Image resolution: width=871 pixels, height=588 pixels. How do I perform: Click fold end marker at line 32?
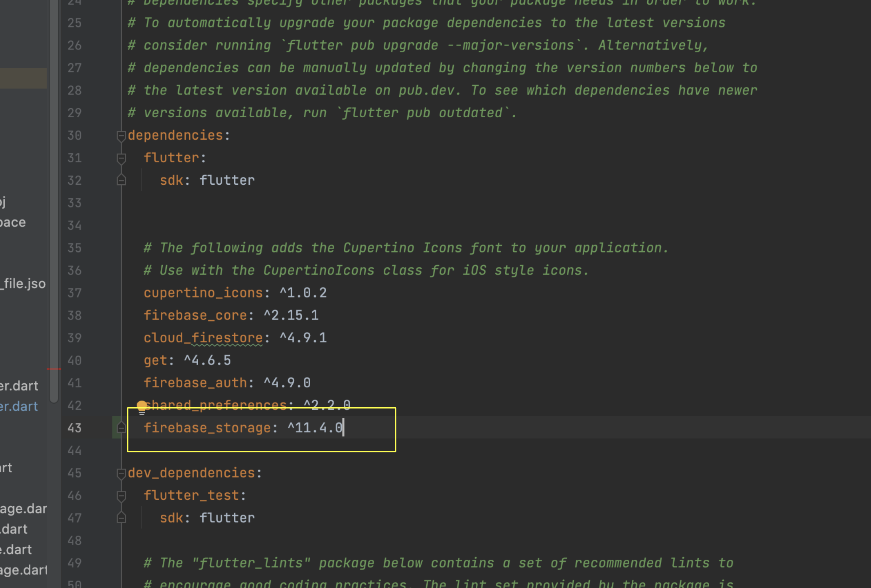[121, 180]
